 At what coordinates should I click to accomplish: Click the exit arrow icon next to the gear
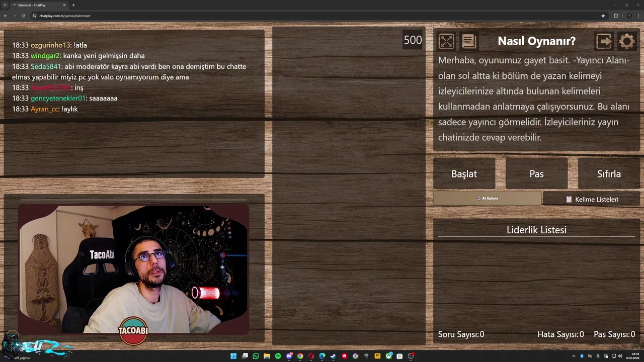[x=604, y=41]
